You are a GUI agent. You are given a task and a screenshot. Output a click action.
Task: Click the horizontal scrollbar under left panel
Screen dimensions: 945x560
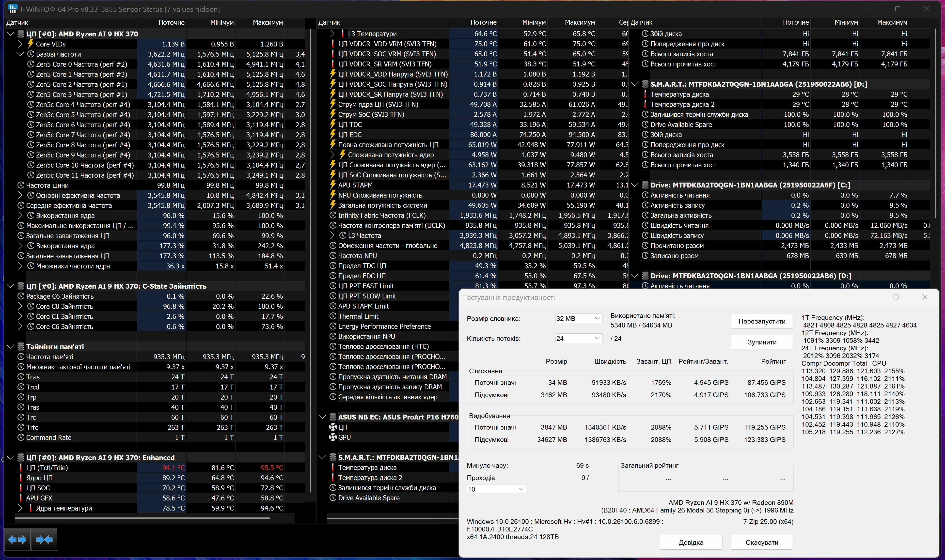(142, 518)
